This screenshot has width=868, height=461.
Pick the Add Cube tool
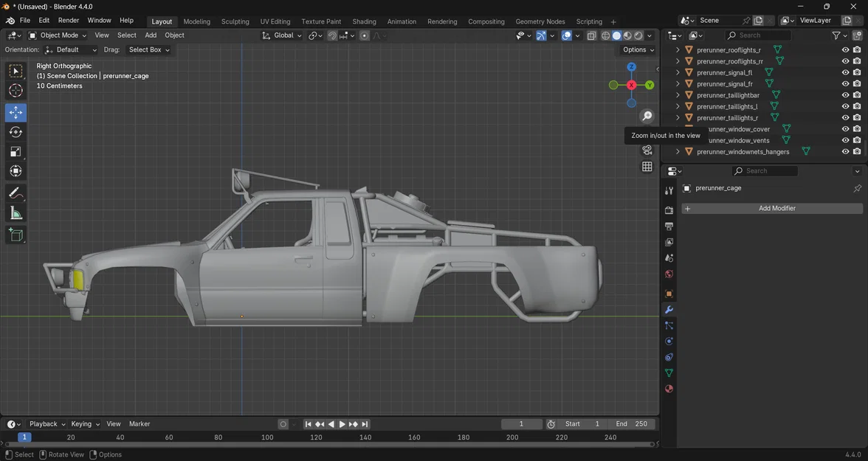click(15, 235)
